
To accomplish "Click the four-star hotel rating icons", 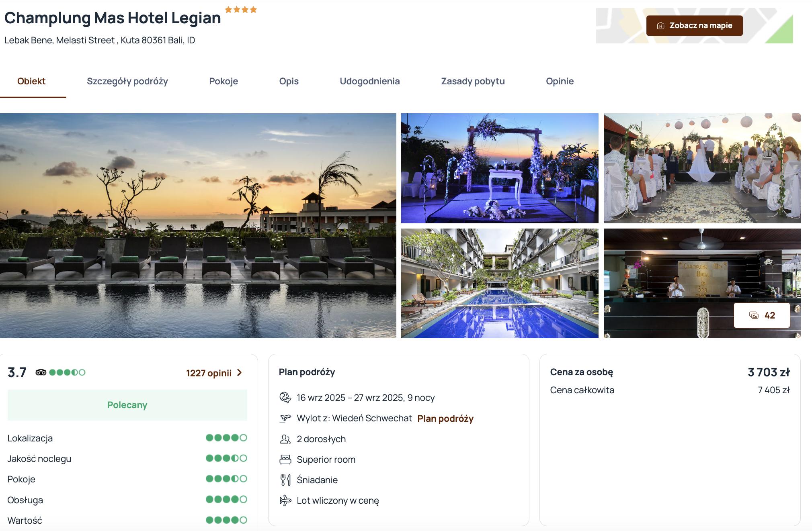I will (241, 10).
